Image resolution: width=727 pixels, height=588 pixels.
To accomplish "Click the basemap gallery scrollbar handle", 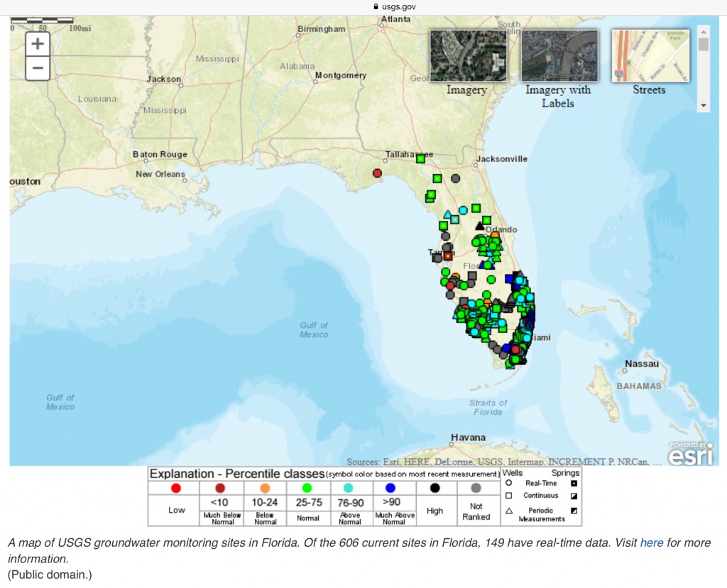I will [704, 44].
